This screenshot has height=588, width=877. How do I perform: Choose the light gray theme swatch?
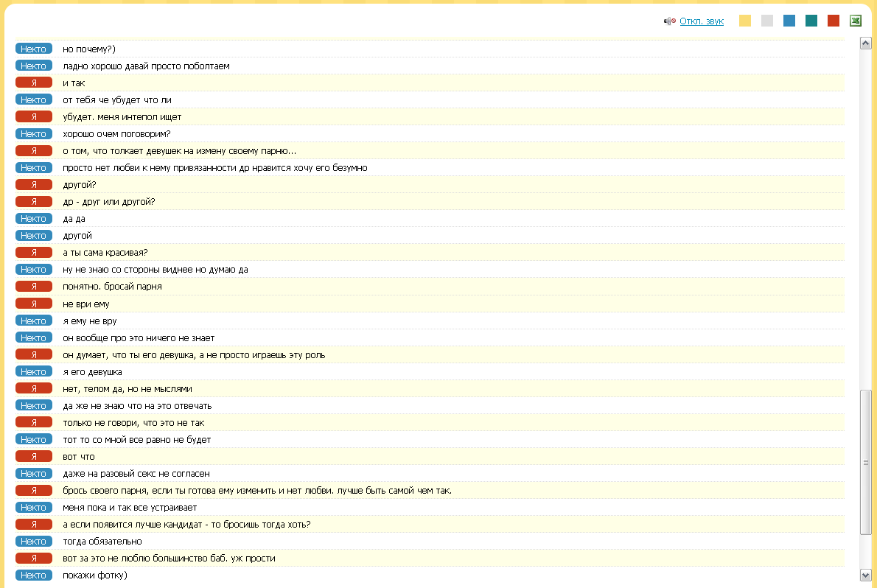point(766,21)
